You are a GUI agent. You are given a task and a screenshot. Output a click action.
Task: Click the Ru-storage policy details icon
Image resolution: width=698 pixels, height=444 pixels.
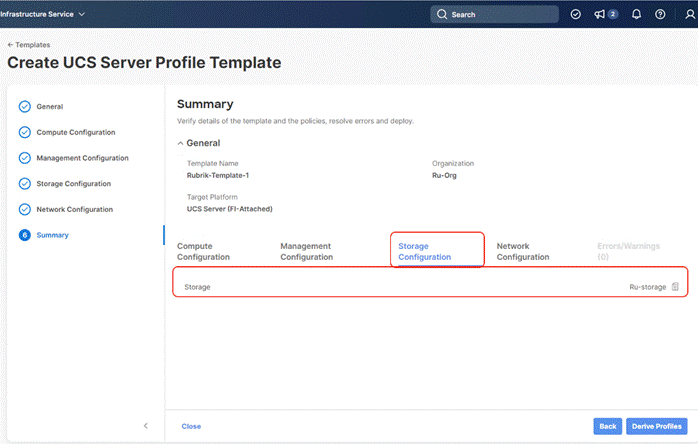(675, 287)
